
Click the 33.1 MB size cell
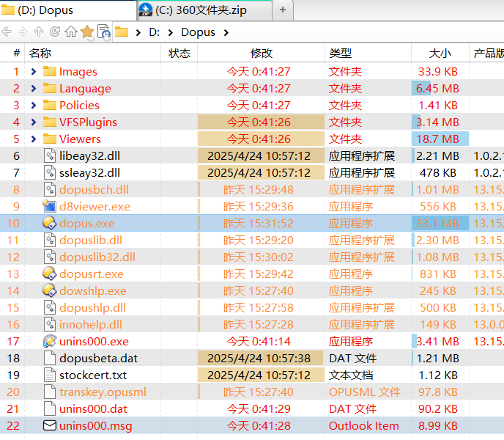point(440,224)
